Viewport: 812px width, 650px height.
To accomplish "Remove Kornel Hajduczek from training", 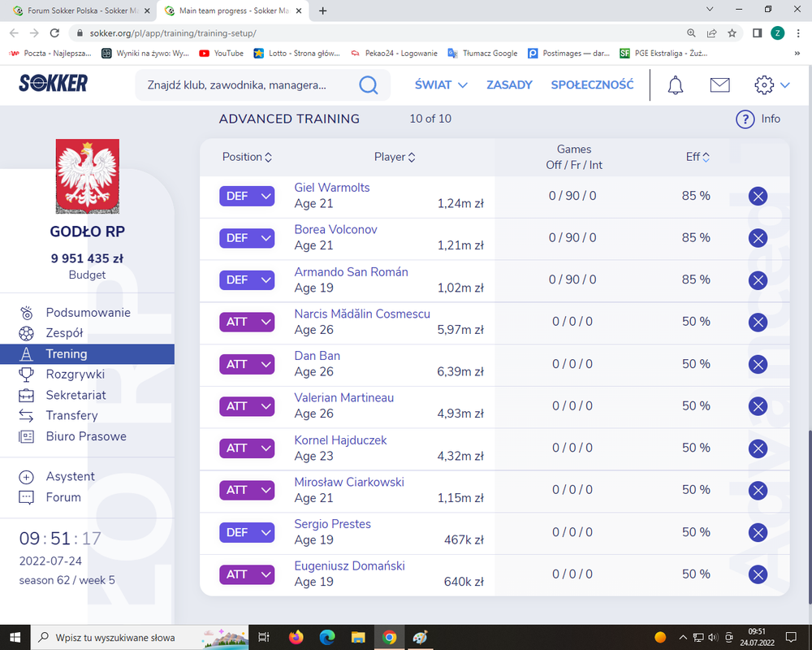I will pyautogui.click(x=758, y=448).
